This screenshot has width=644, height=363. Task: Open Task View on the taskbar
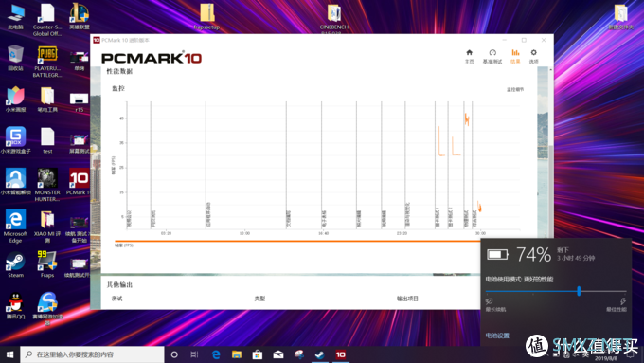195,354
